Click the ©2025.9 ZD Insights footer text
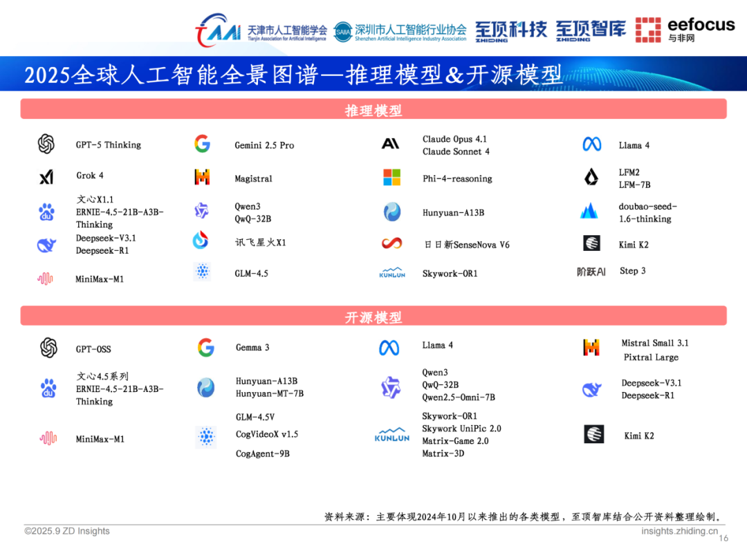Image resolution: width=747 pixels, height=560 pixels. [67, 531]
